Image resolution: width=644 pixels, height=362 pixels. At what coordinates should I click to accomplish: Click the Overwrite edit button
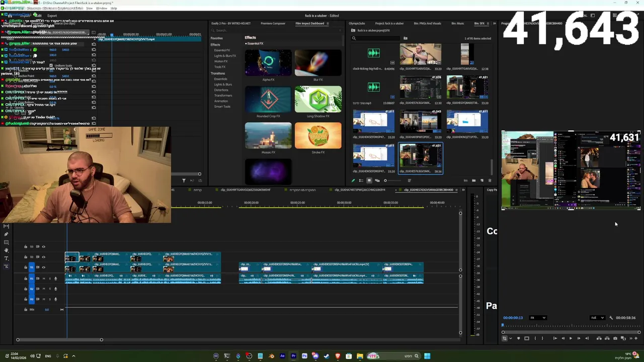pyautogui.click(x=607, y=338)
